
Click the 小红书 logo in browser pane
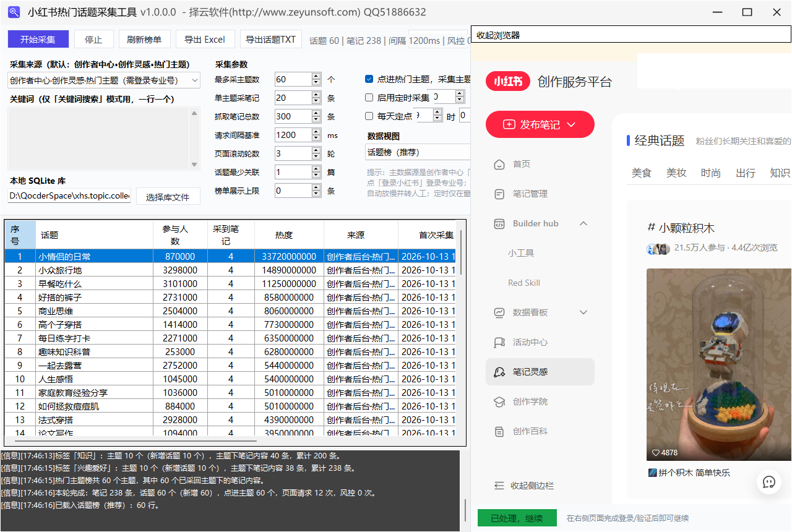[507, 82]
